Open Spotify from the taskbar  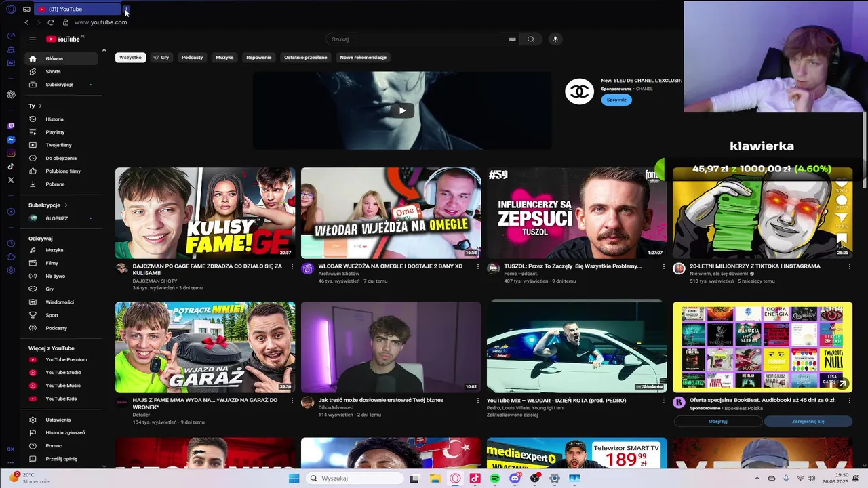pyautogui.click(x=495, y=479)
